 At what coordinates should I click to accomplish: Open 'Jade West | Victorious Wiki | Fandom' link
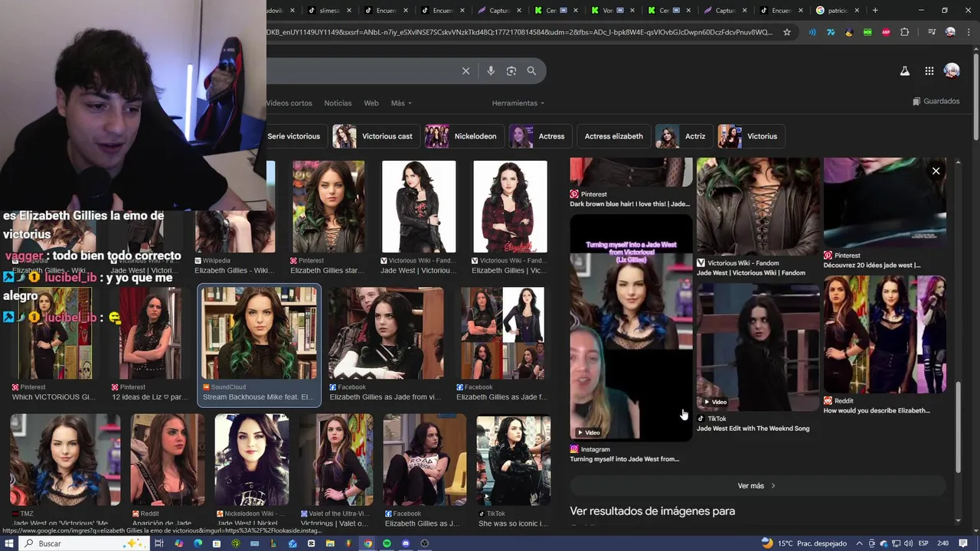point(750,273)
